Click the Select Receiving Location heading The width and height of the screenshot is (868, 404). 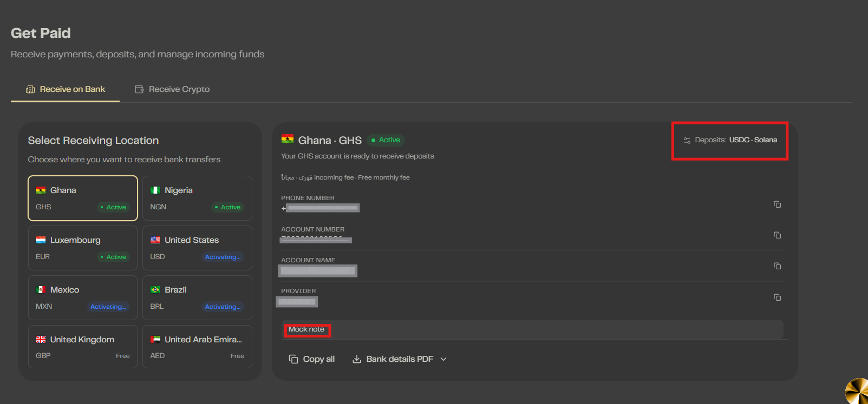(93, 141)
